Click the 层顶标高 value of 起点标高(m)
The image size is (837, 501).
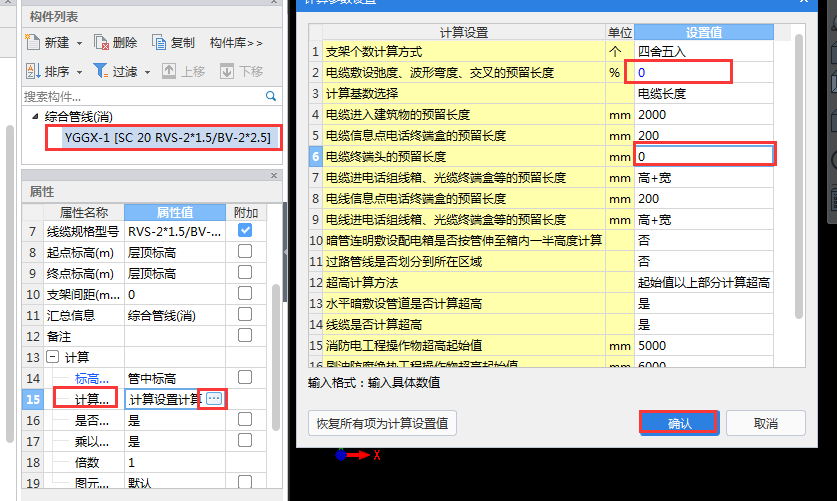175,252
